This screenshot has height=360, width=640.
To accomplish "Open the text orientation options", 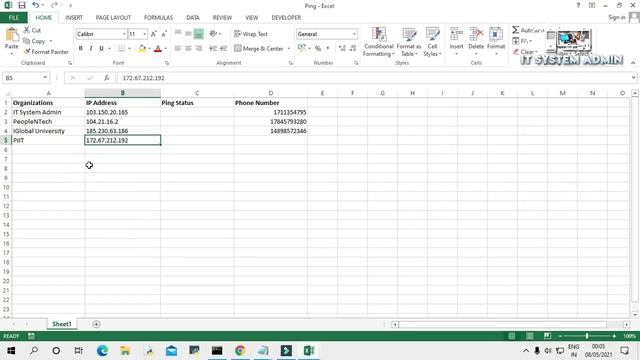I will [x=215, y=33].
